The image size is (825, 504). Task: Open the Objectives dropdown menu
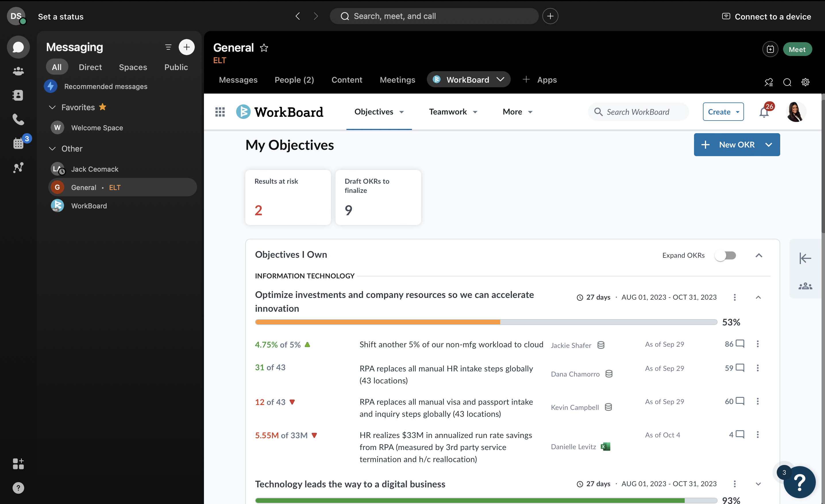pos(379,112)
